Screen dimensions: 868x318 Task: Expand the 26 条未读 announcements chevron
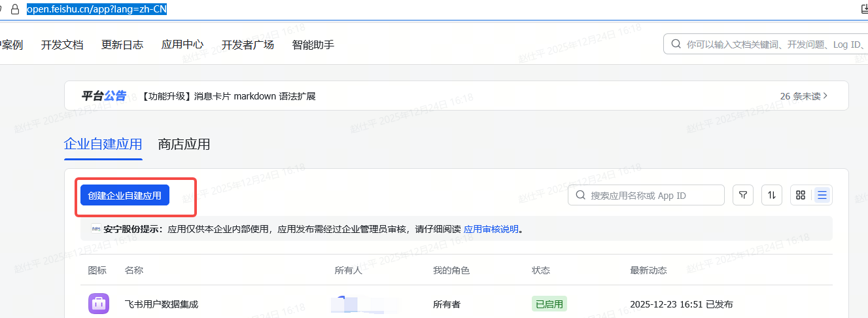(x=825, y=96)
